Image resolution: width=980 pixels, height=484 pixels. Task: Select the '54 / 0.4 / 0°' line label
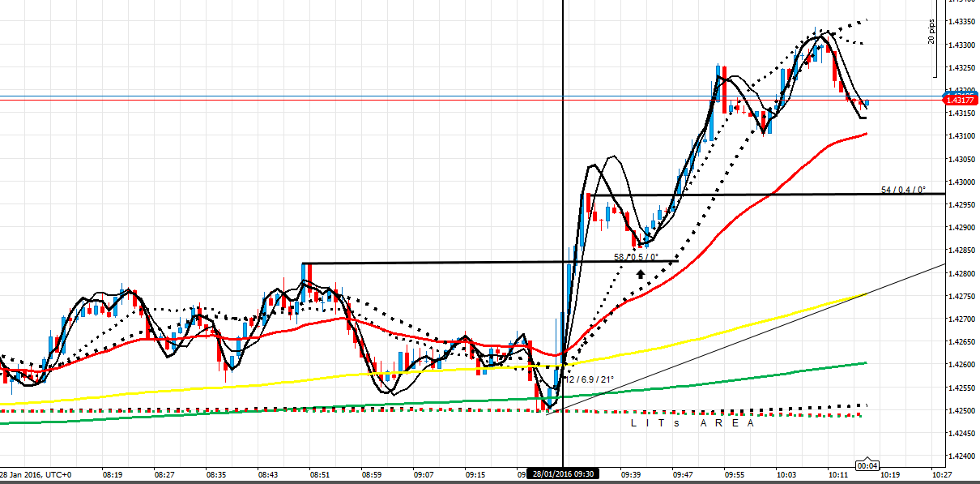pos(902,190)
